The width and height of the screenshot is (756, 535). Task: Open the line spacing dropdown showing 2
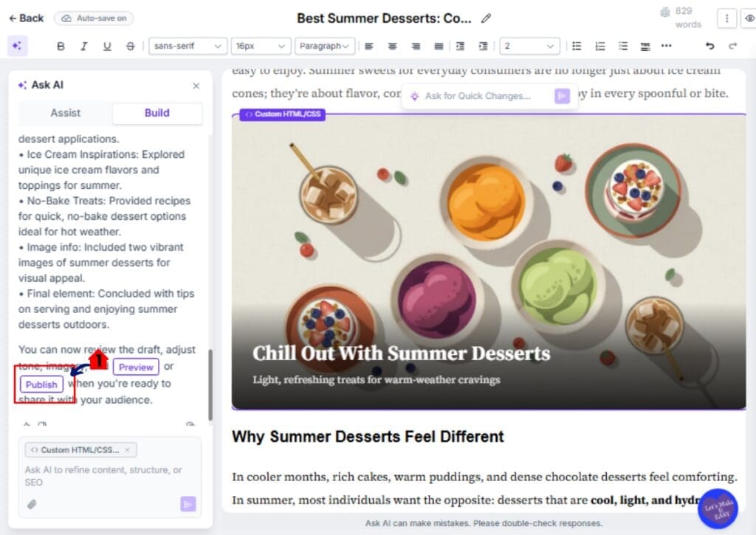530,46
